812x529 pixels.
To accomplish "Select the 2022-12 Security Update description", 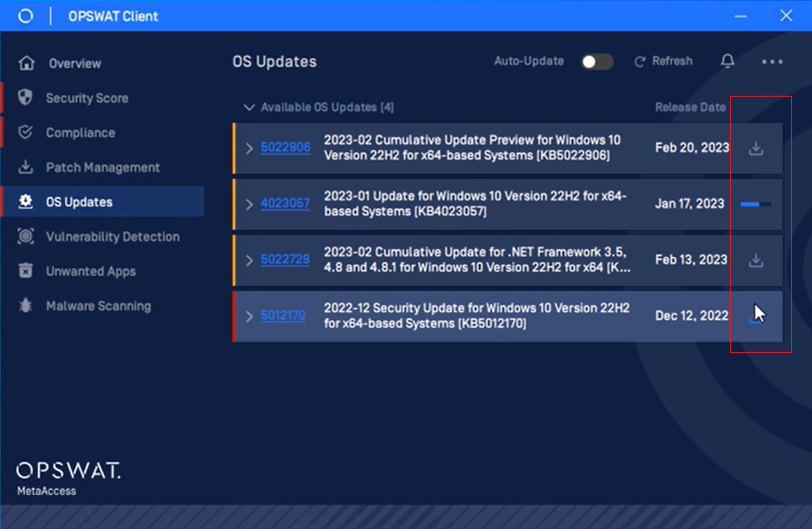I will pyautogui.click(x=477, y=315).
